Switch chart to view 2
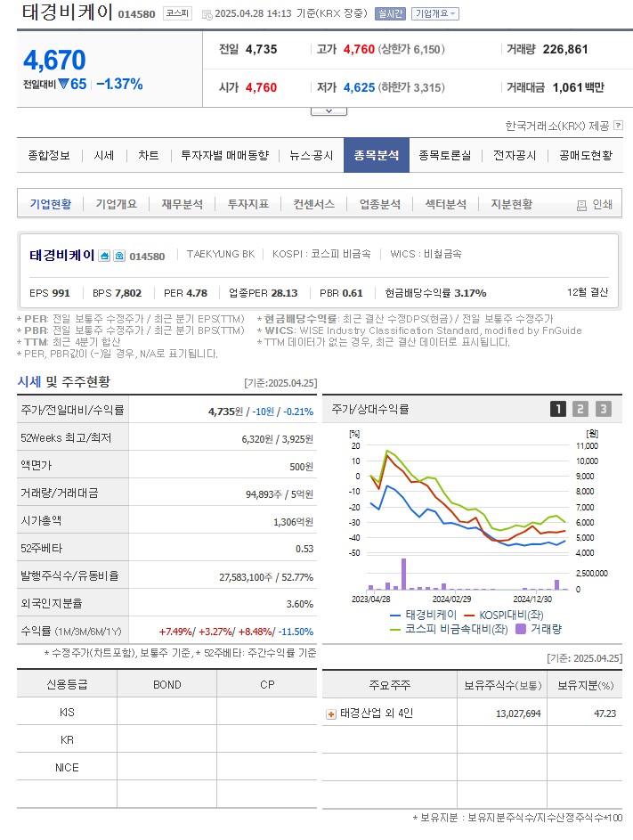 [x=580, y=409]
